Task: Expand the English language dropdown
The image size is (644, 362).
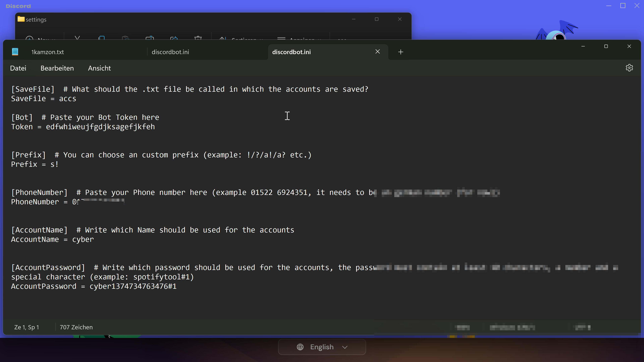Action: coord(345,347)
